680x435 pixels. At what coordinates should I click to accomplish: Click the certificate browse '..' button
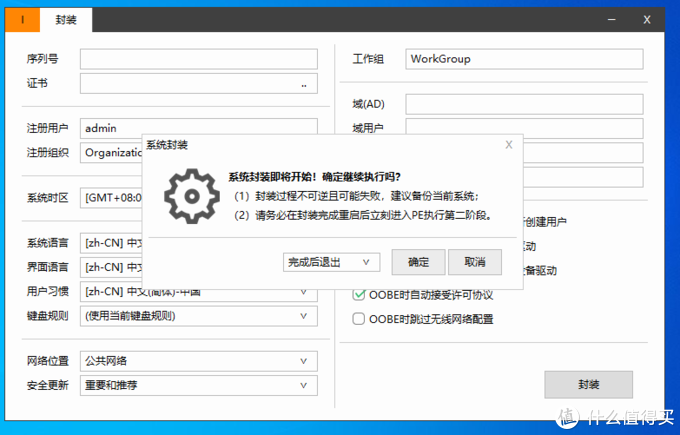(304, 84)
